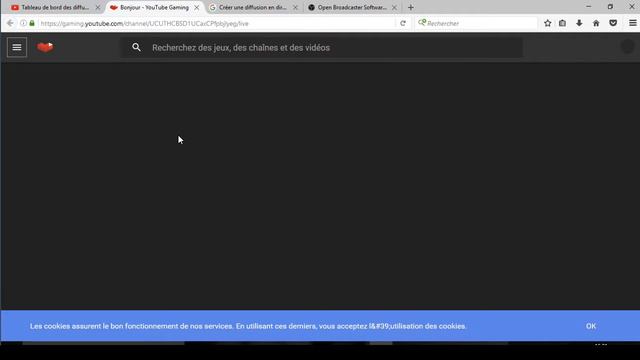
Task: Restore down the browser window
Action: (x=610, y=7)
